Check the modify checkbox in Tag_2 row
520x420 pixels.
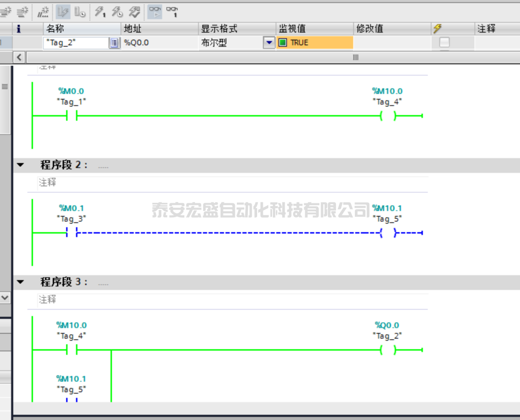coord(444,42)
